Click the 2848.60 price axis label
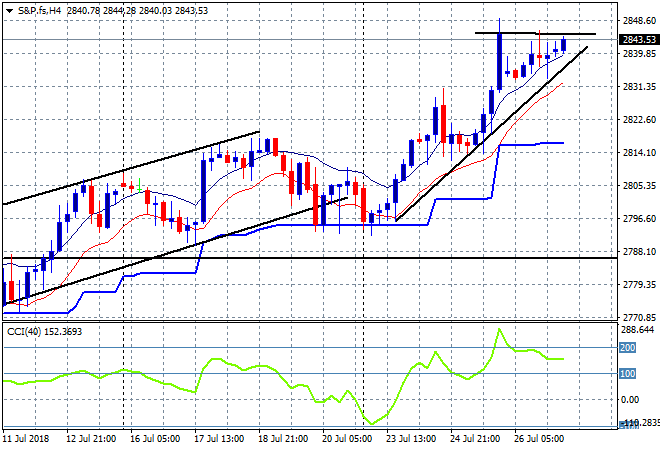 (639, 20)
